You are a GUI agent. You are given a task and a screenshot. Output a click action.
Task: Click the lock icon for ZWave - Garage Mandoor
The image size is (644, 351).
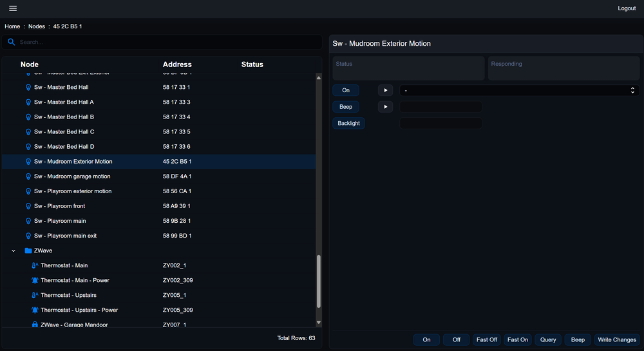(x=35, y=325)
